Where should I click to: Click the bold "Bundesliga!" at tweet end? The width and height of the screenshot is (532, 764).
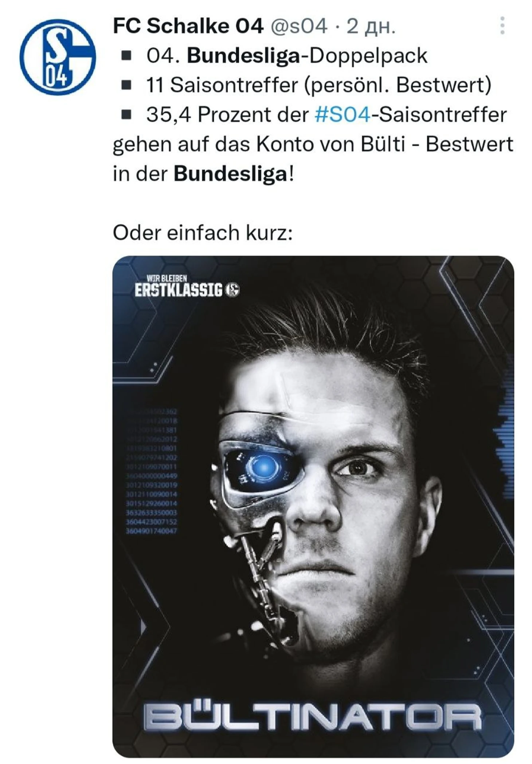coord(234,174)
